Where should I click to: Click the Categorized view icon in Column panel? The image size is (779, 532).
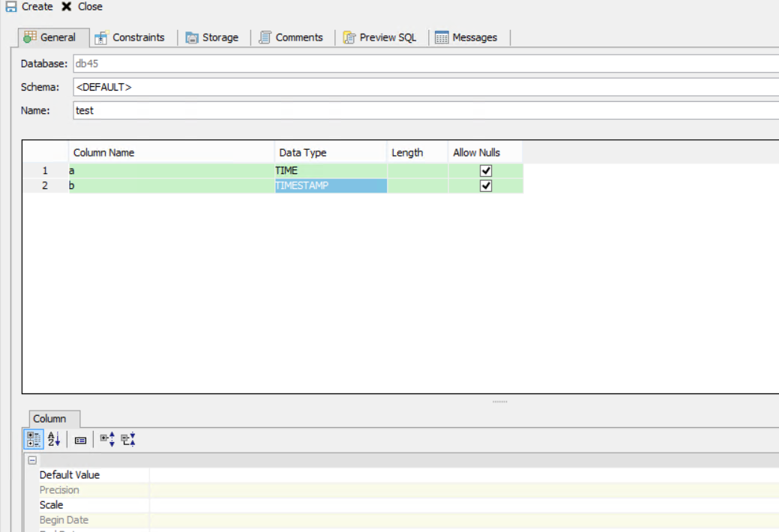tap(34, 440)
